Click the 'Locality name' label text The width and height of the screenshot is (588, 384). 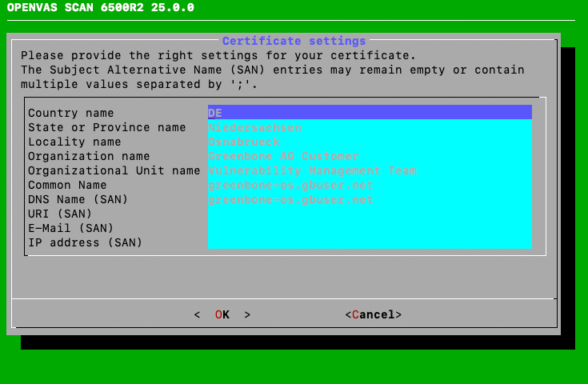(x=74, y=142)
